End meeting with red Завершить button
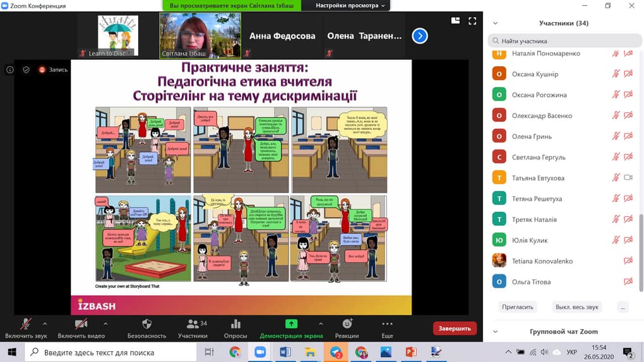This screenshot has height=362, width=644. (455, 329)
